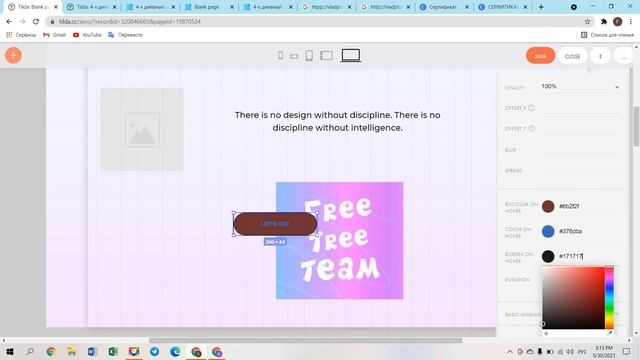The height and width of the screenshot is (360, 640).
Task: Click the CLOSE button in editor
Action: click(x=572, y=56)
